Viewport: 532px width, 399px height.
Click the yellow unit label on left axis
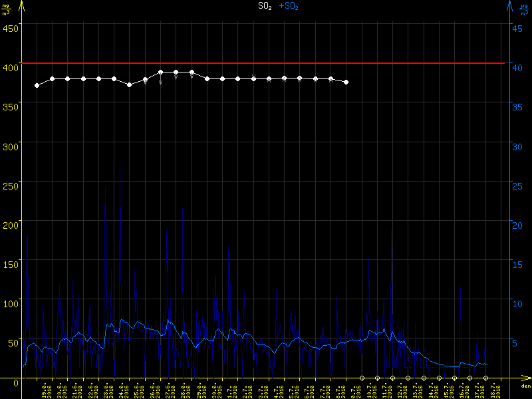7,9
